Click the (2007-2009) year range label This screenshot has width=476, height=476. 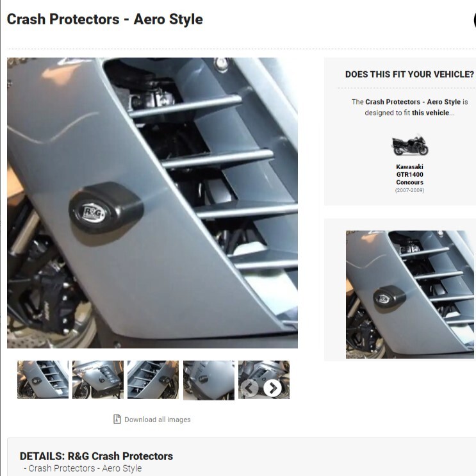409,190
